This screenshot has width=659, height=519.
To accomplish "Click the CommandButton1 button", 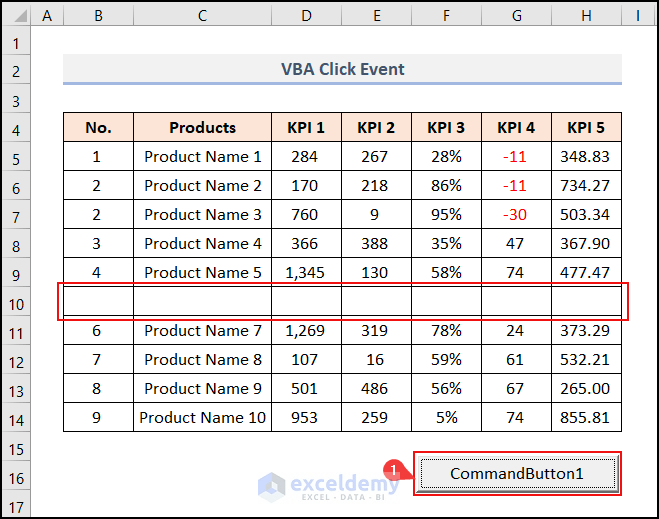I will pos(518,474).
